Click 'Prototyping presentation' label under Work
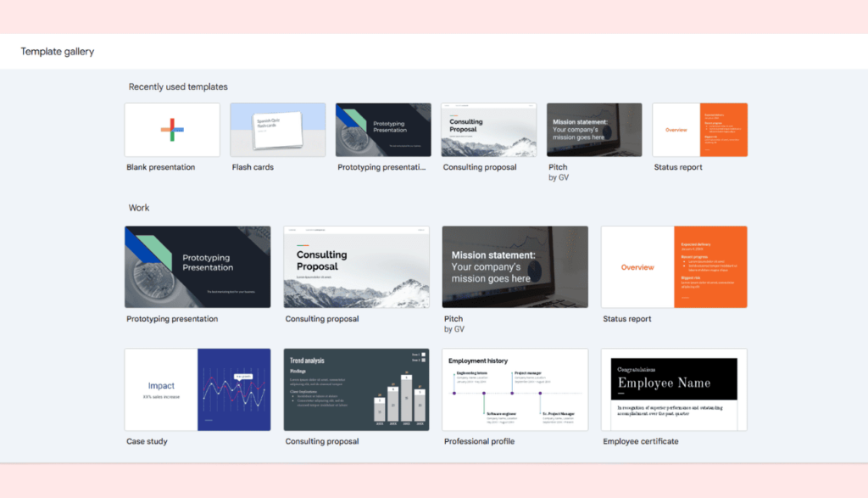Image resolution: width=868 pixels, height=498 pixels. (x=172, y=319)
